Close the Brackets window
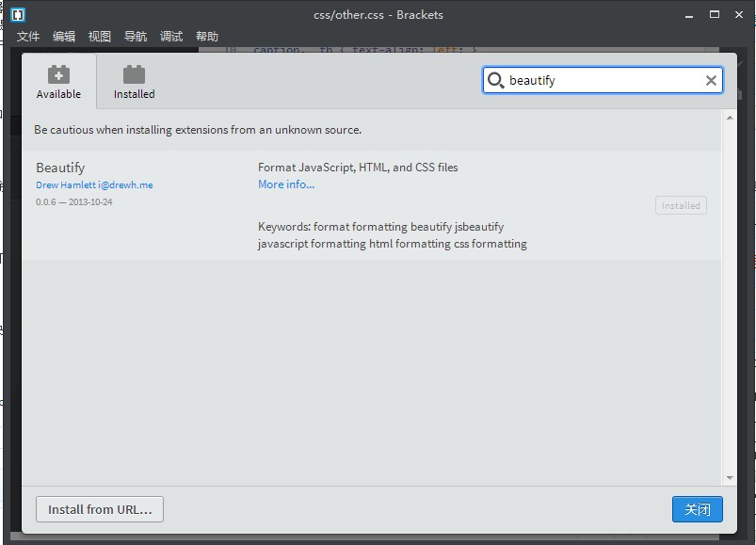The height and width of the screenshot is (545, 756). 739,14
